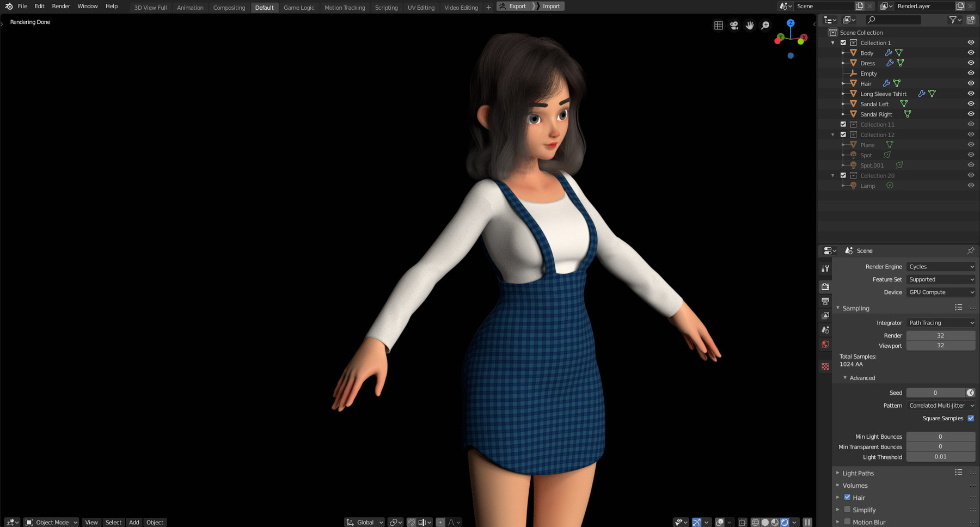Switch to the Scripting workspace tab

(386, 8)
